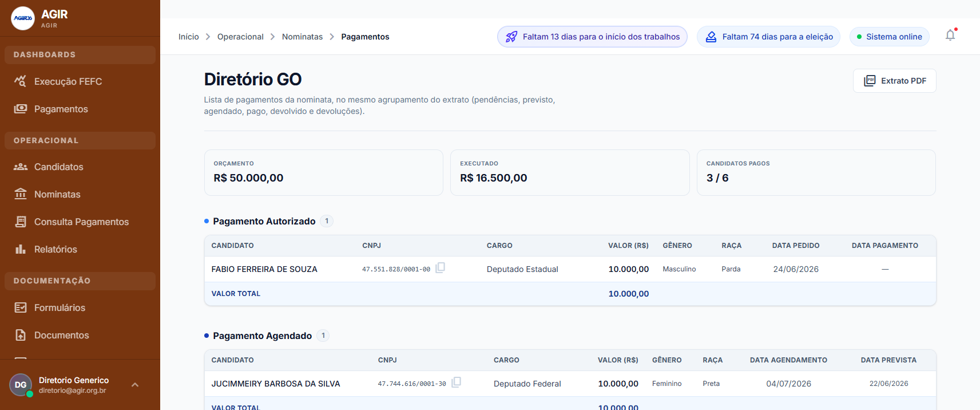The height and width of the screenshot is (410, 980).
Task: Open Nominatas building icon
Action: 21,194
